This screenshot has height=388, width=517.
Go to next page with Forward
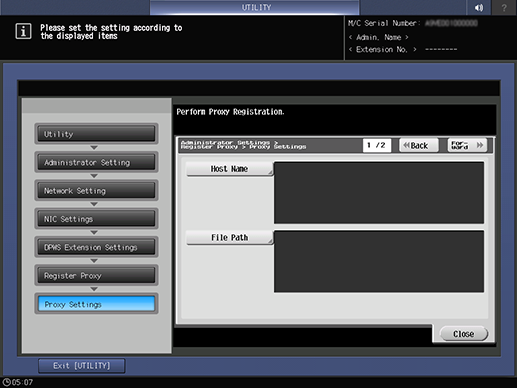(467, 145)
